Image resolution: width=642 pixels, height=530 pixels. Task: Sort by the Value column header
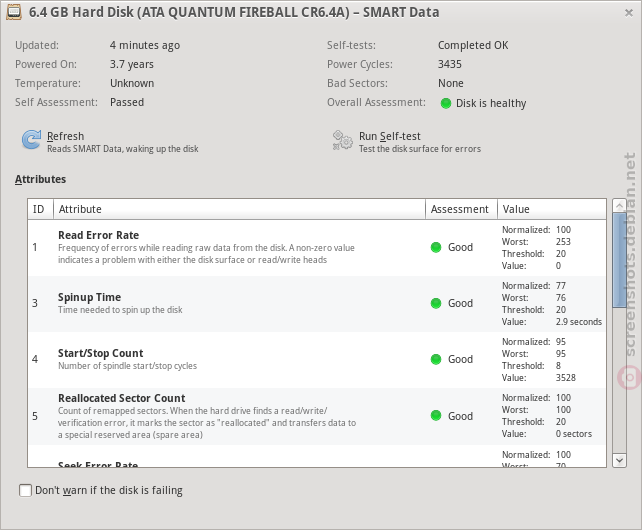pos(552,209)
